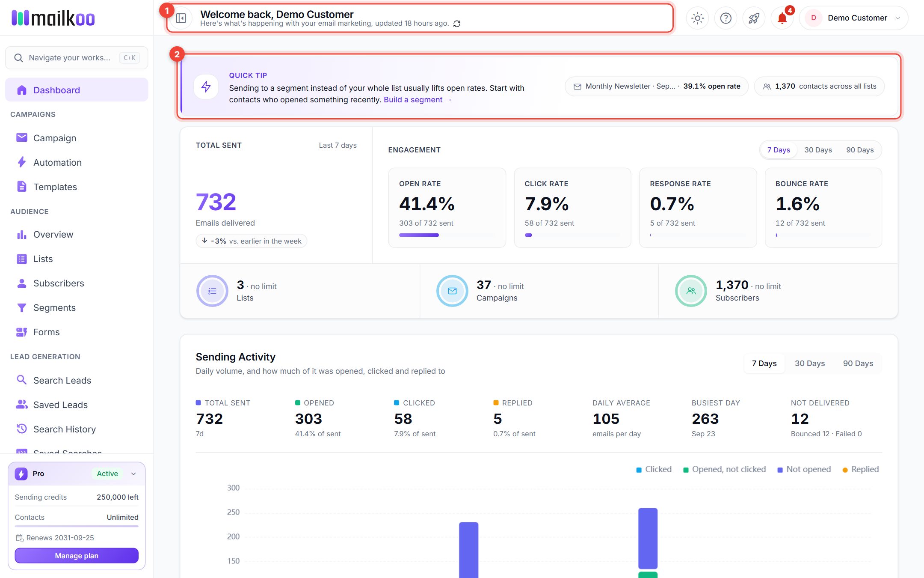Click the Lists sidebar icon
The height and width of the screenshot is (578, 924).
coord(21,259)
